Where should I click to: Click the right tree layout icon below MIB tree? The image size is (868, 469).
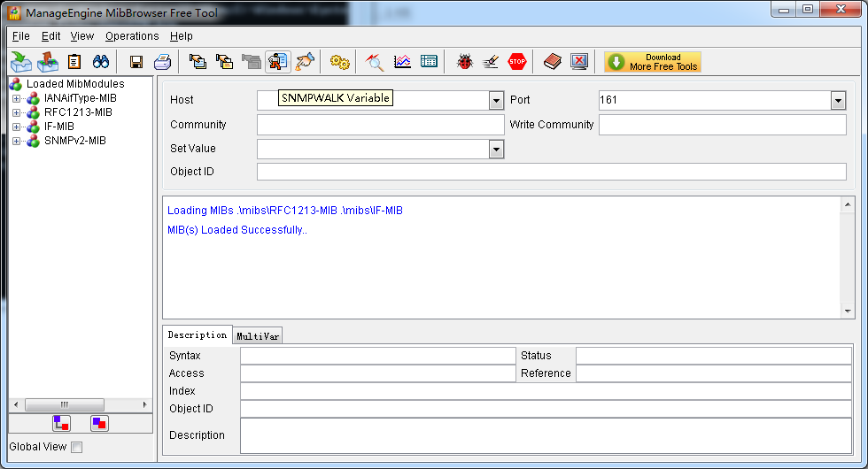(99, 424)
